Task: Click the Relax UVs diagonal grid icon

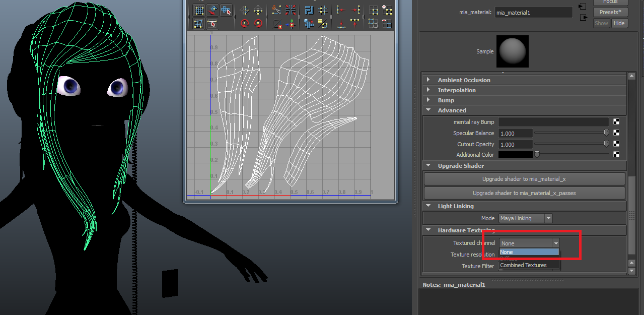Action: click(x=323, y=23)
